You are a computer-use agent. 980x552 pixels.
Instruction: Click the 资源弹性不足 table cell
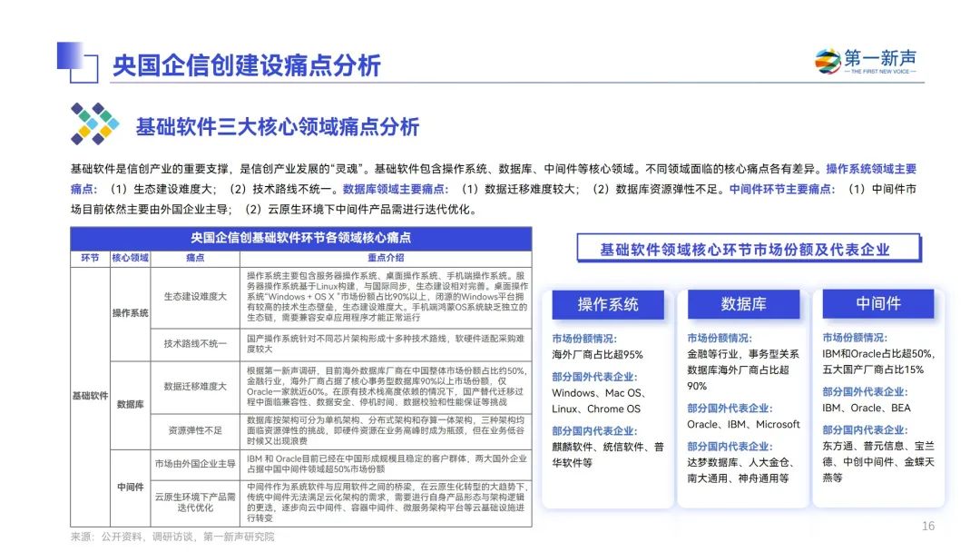195,430
